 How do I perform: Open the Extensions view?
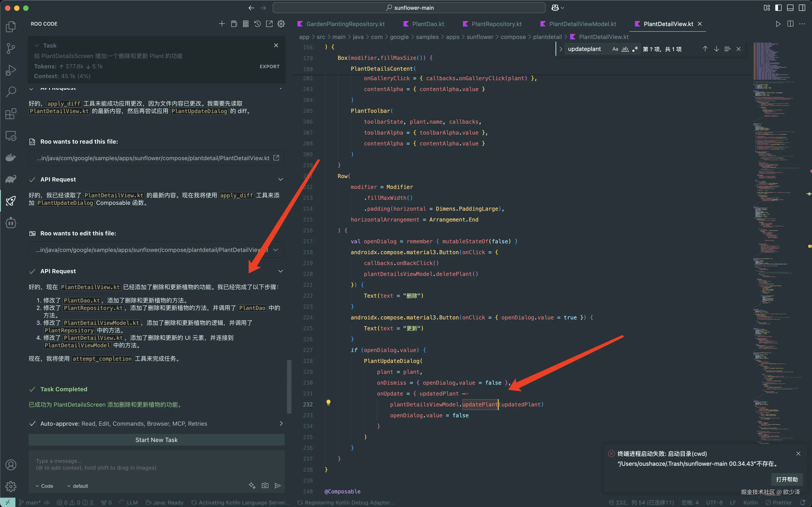tap(11, 114)
